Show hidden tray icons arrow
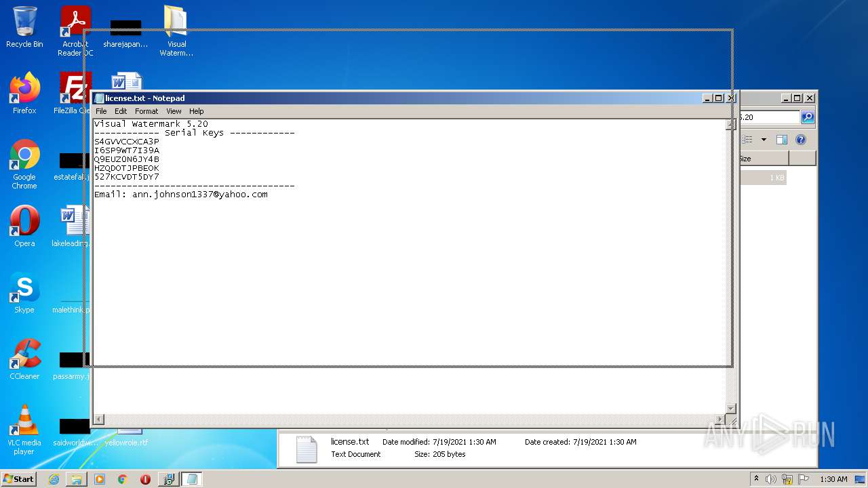The height and width of the screenshot is (488, 868). (x=756, y=479)
